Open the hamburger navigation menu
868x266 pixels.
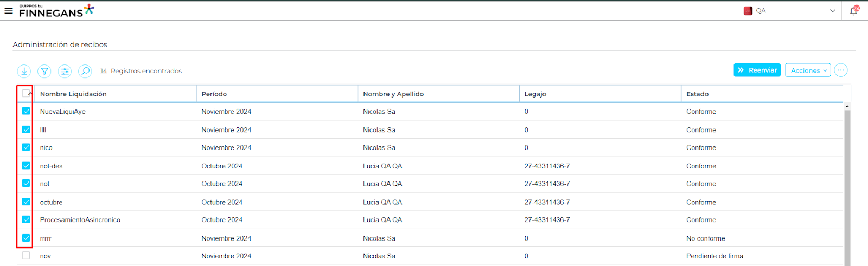9,10
